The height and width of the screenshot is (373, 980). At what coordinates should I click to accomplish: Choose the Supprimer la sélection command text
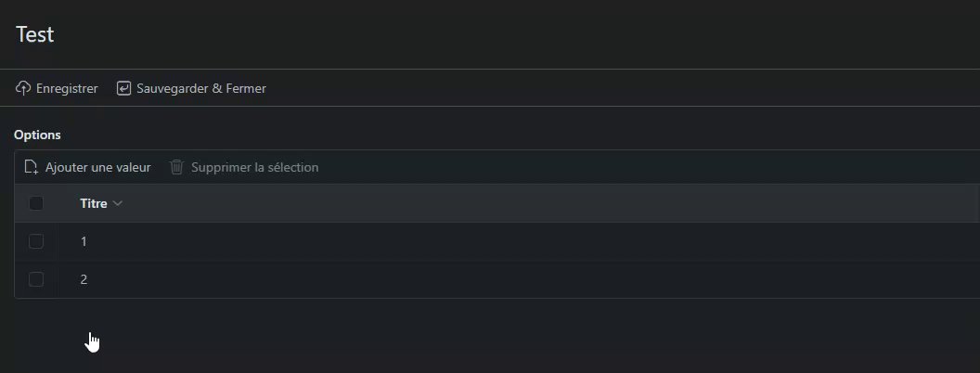click(254, 167)
